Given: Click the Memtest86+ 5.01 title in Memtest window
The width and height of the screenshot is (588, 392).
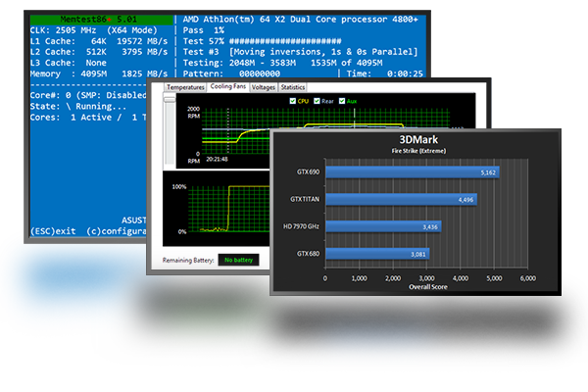Looking at the screenshot, I should pyautogui.click(x=99, y=20).
